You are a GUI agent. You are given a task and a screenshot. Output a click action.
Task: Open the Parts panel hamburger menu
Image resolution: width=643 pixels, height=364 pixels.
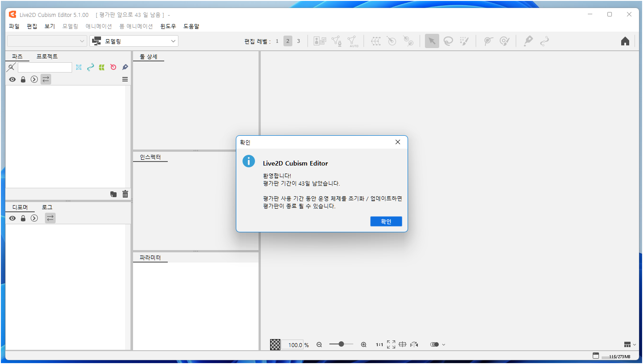point(125,79)
